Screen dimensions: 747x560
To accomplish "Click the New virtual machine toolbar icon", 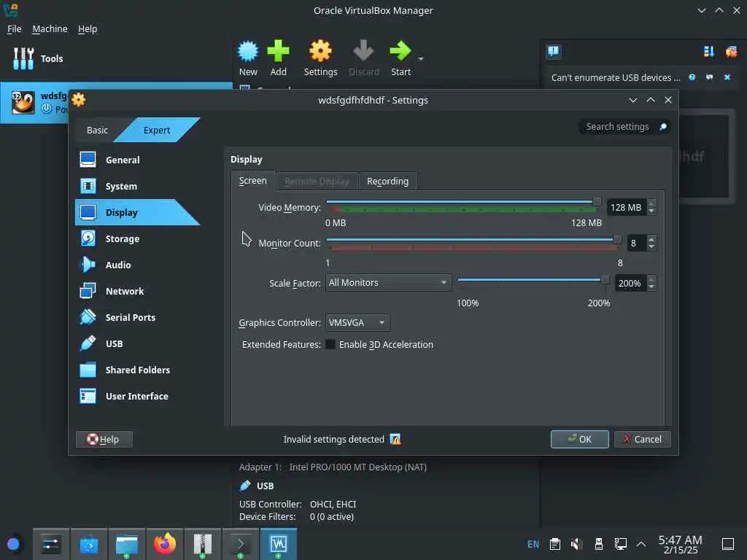I will (248, 52).
